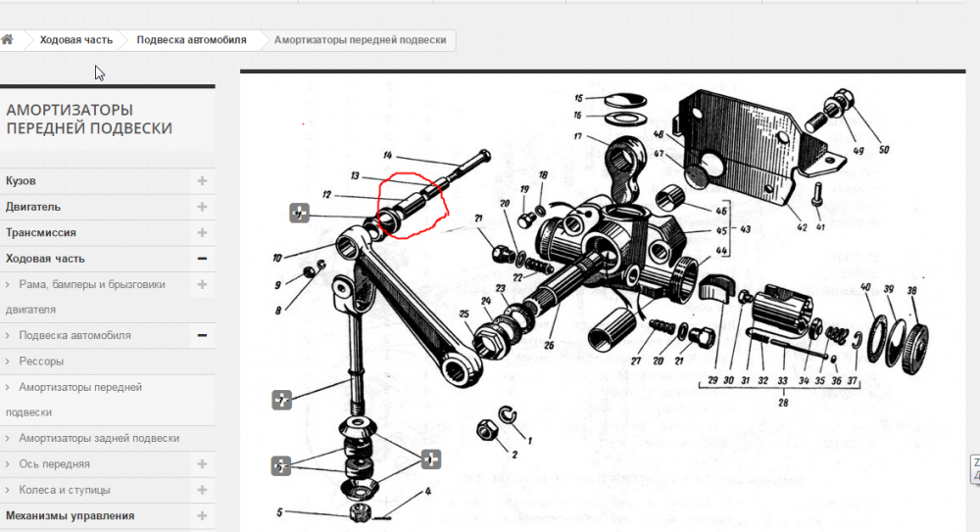
Task: Click the home icon in the breadcrumb
Action: (x=8, y=40)
